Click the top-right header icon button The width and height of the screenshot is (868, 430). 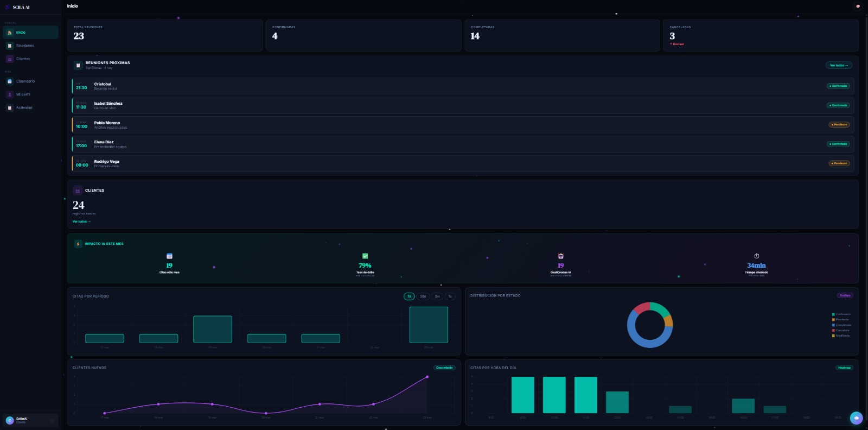858,7
